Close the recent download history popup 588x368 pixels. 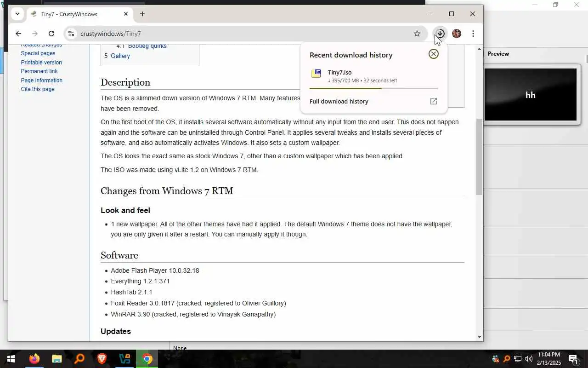(434, 54)
